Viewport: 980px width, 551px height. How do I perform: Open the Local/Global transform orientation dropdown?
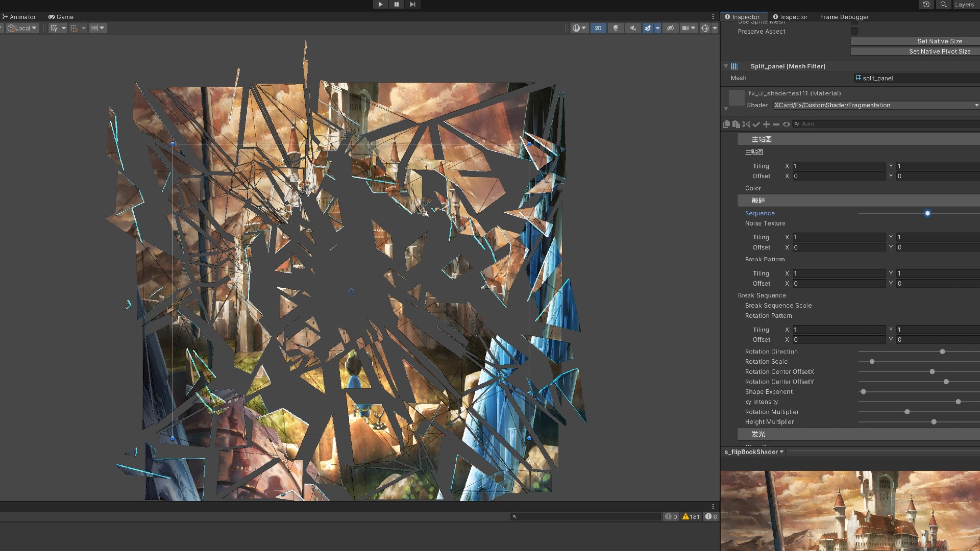click(x=21, y=28)
